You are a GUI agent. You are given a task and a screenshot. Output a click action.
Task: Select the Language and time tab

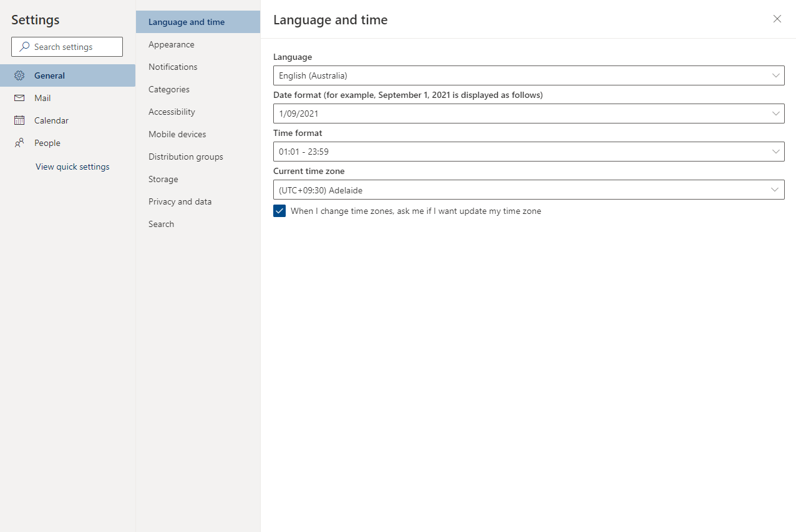[198, 22]
